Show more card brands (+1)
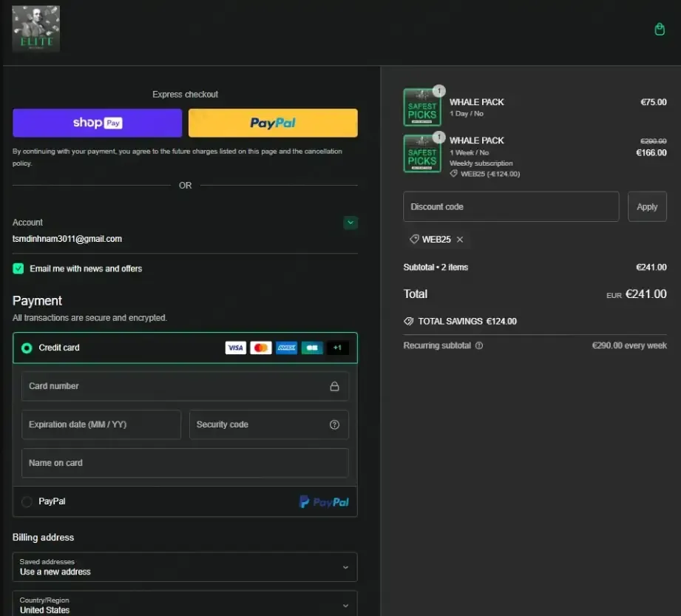The image size is (681, 616). click(x=337, y=348)
